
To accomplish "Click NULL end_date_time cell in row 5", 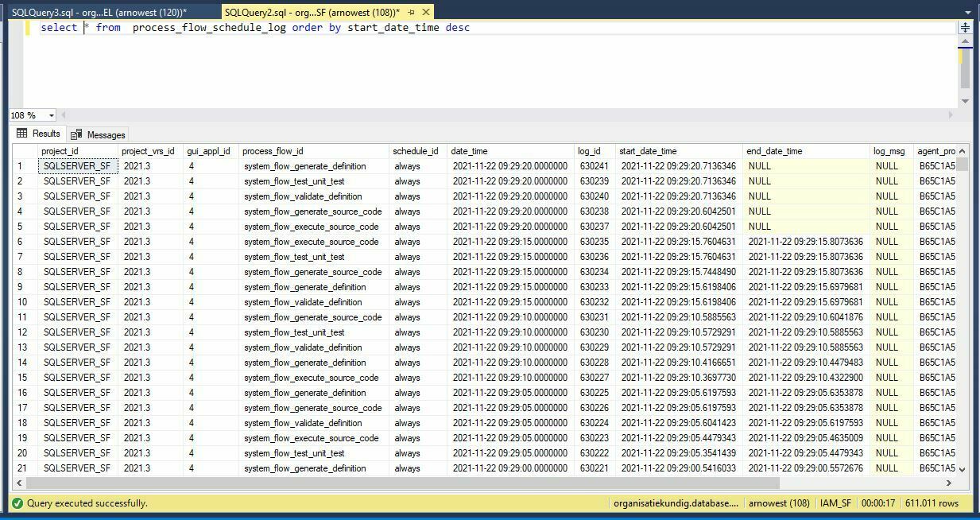I will 807,227.
